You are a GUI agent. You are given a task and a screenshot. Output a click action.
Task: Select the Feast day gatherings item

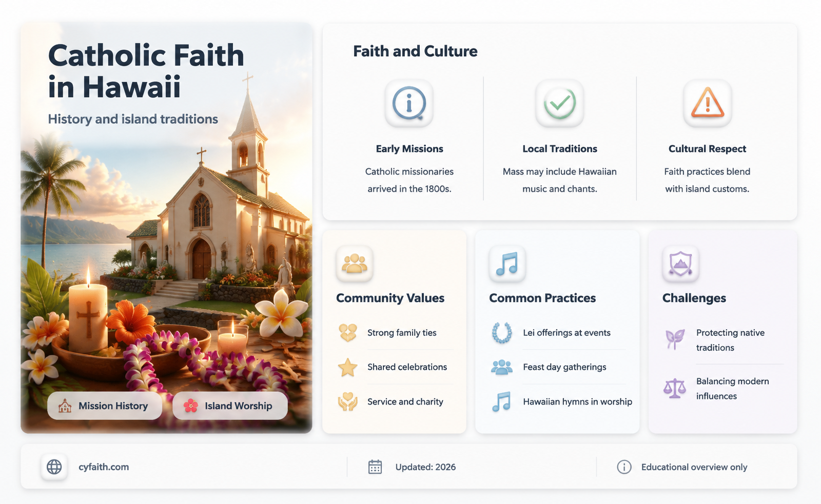coord(558,367)
